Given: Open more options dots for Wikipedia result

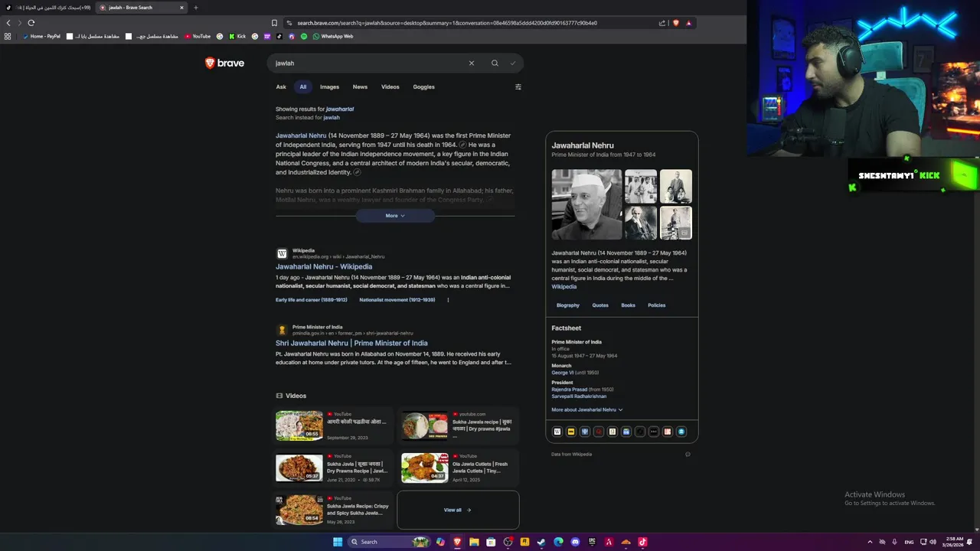Looking at the screenshot, I should coord(448,300).
